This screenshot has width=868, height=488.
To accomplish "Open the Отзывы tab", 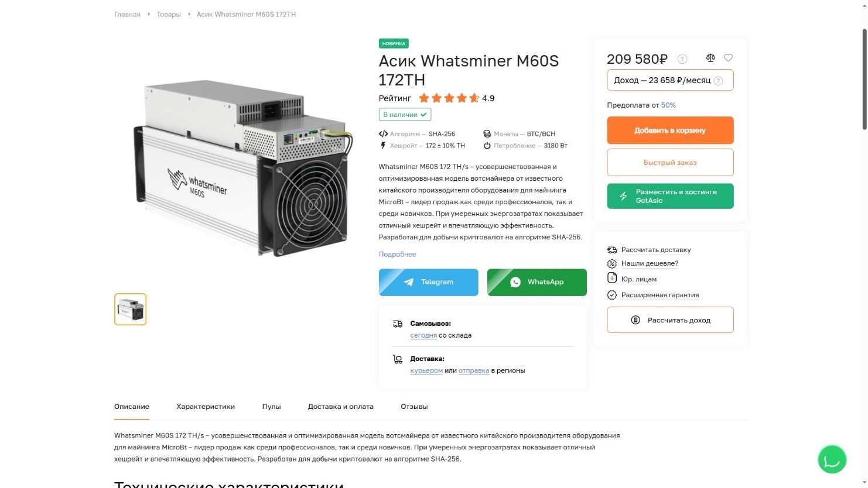I will point(414,407).
